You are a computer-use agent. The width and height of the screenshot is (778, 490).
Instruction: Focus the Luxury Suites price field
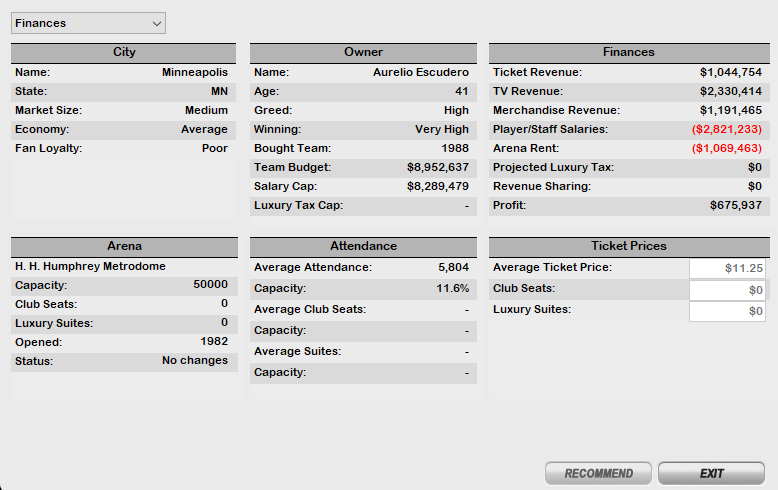tap(727, 311)
